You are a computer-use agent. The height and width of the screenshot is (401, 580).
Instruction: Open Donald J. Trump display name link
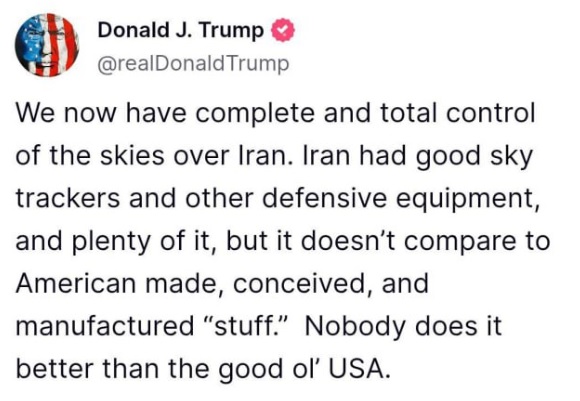pos(181,30)
